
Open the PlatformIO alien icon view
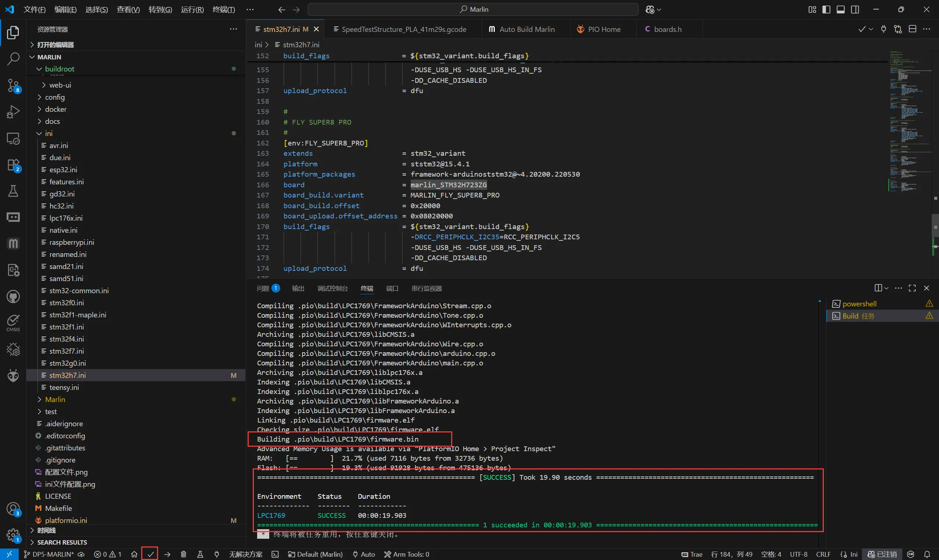click(x=13, y=376)
